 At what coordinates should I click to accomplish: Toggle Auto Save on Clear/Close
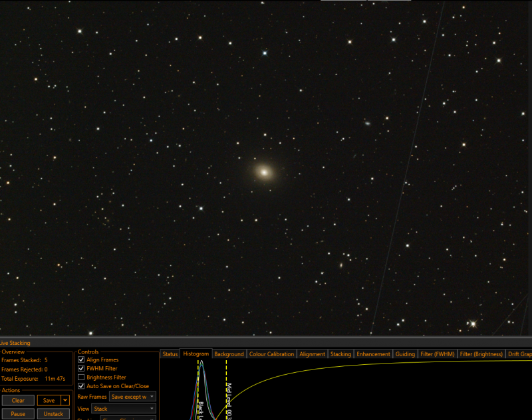pos(81,386)
